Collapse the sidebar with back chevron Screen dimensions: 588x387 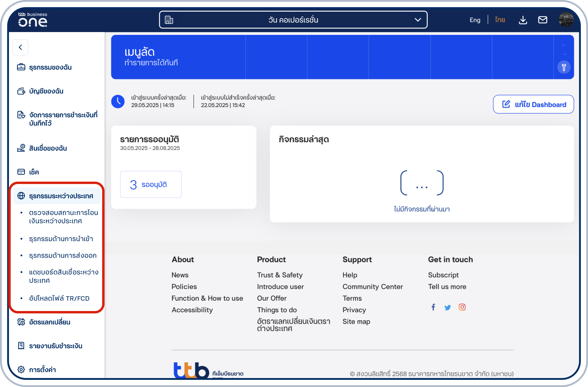tap(20, 47)
